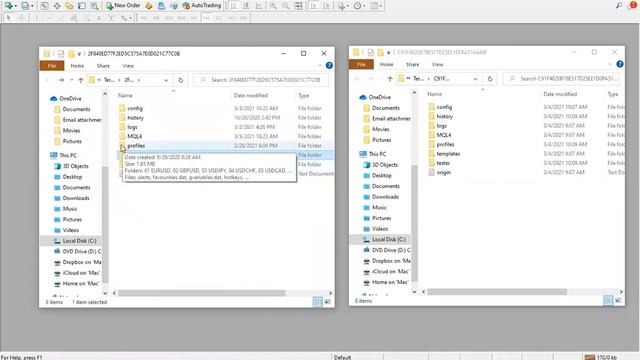The height and width of the screenshot is (360, 640).
Task: Switch chart to line chart view
Action: 259,6
